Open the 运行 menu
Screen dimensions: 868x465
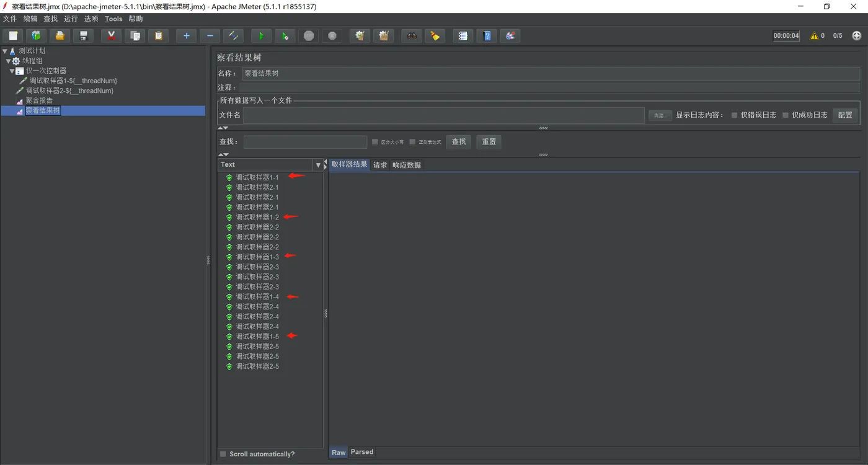click(71, 19)
